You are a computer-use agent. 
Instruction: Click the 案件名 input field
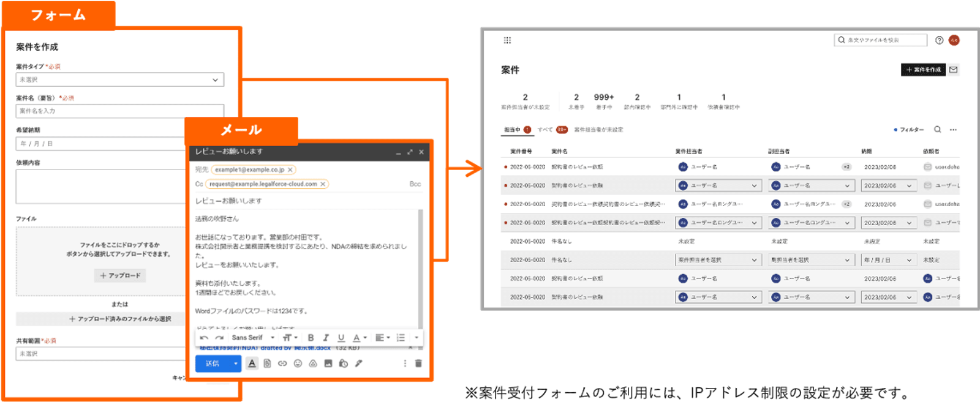click(119, 111)
